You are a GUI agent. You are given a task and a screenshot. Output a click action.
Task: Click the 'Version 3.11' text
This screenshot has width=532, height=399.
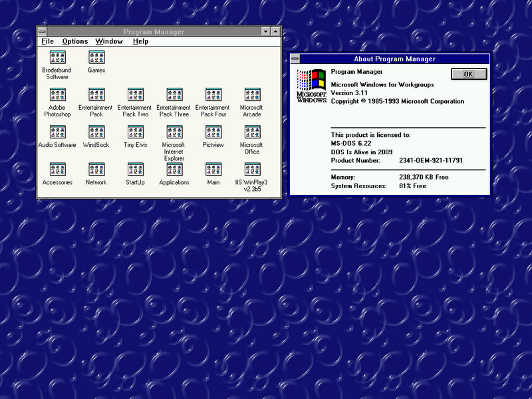349,93
